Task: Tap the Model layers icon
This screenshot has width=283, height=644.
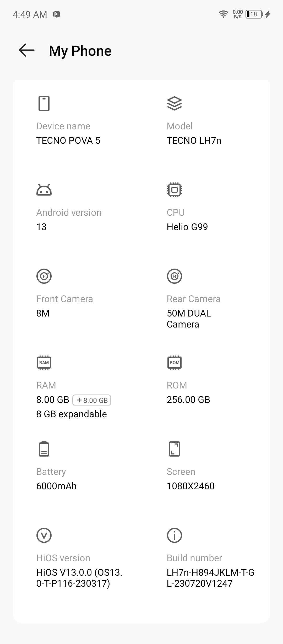Action: (175, 103)
